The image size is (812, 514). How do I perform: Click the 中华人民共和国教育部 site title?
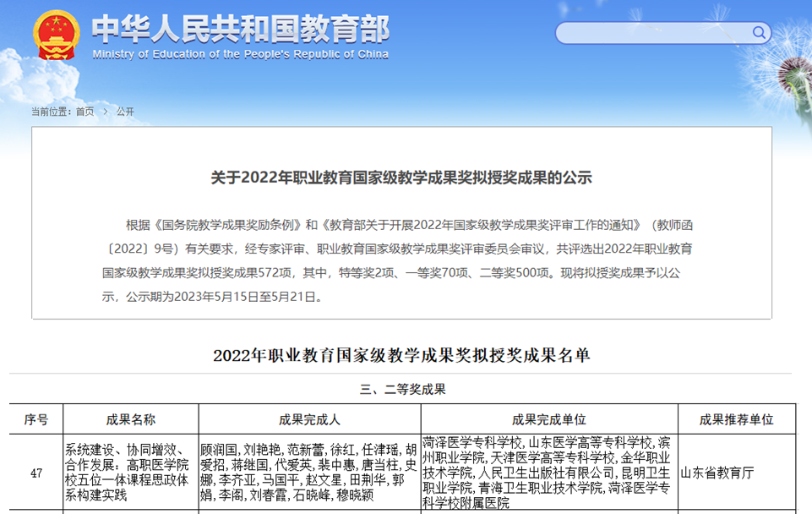[x=241, y=29]
